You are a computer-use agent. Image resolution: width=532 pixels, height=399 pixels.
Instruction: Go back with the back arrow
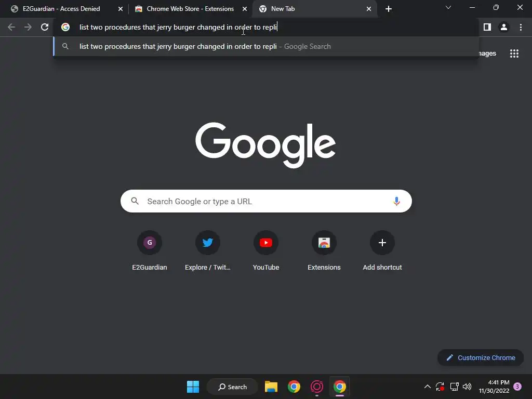pos(11,27)
